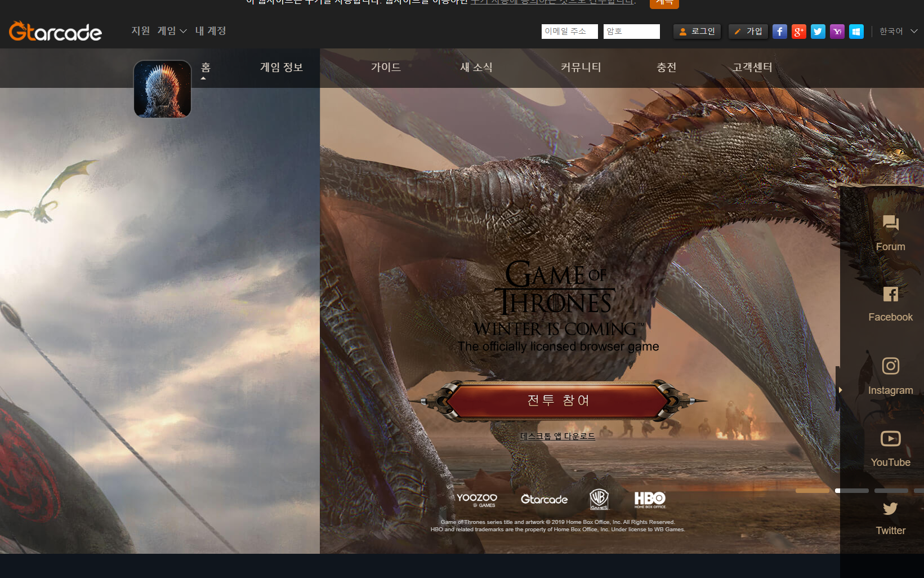The width and height of the screenshot is (924, 578).
Task: Select the 충전 tab
Action: point(666,68)
